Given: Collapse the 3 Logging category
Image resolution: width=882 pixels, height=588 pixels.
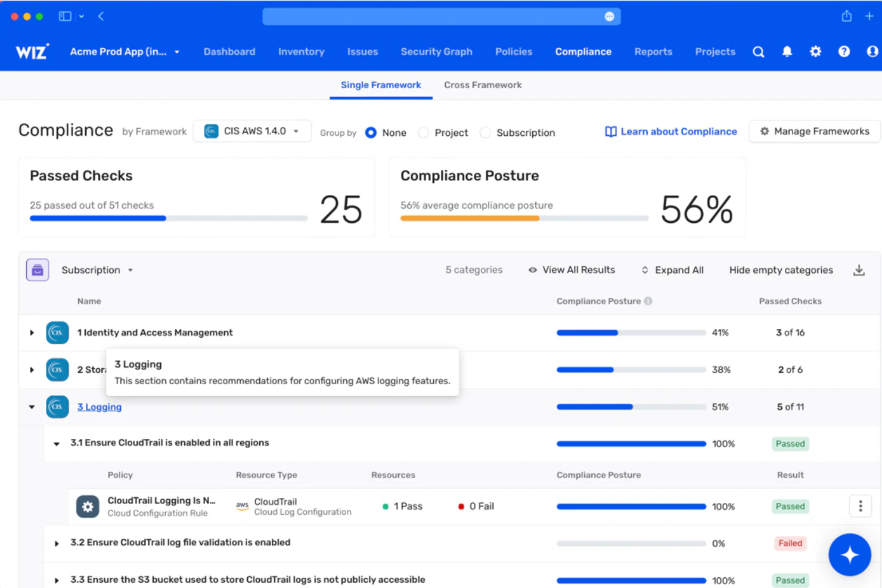Looking at the screenshot, I should coord(32,407).
